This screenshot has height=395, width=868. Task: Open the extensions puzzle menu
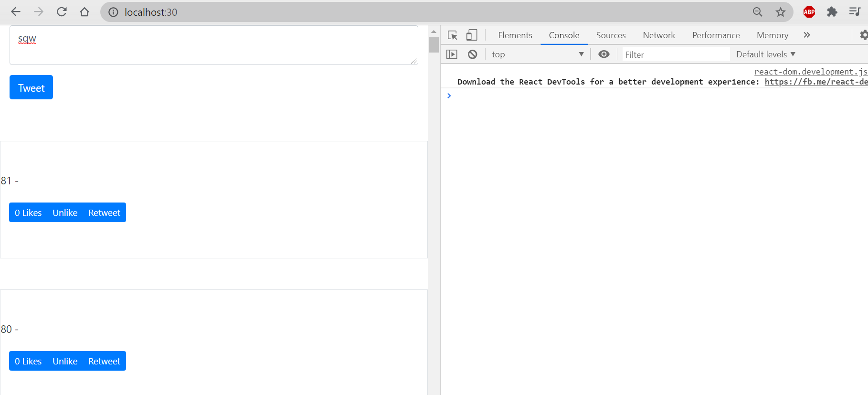click(x=832, y=12)
